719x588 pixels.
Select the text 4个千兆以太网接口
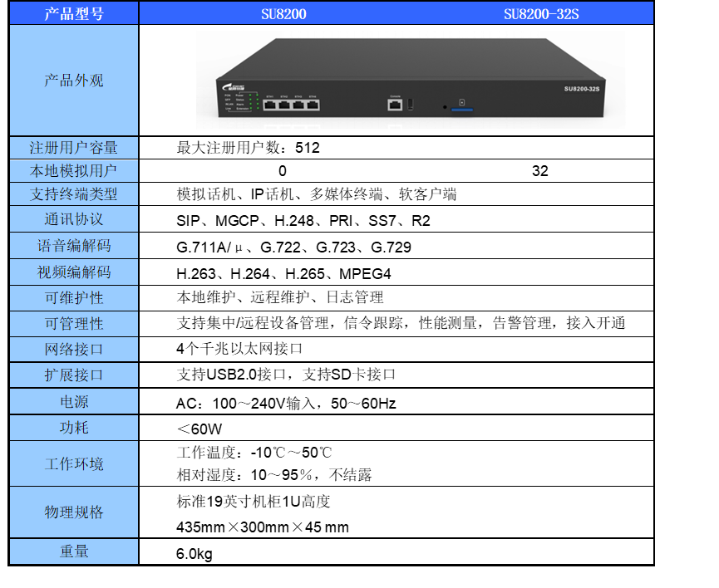(239, 349)
